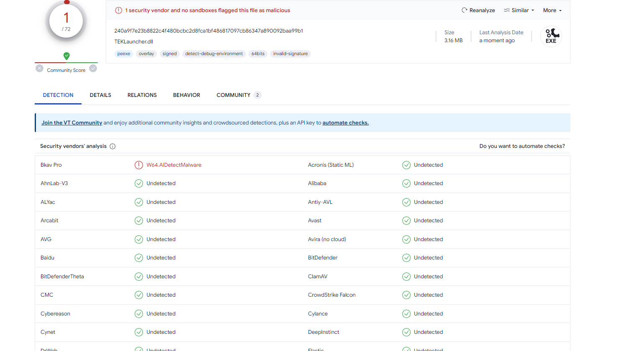Click the Arcabit undetected check icon
This screenshot has height=351, width=644.
(x=139, y=221)
